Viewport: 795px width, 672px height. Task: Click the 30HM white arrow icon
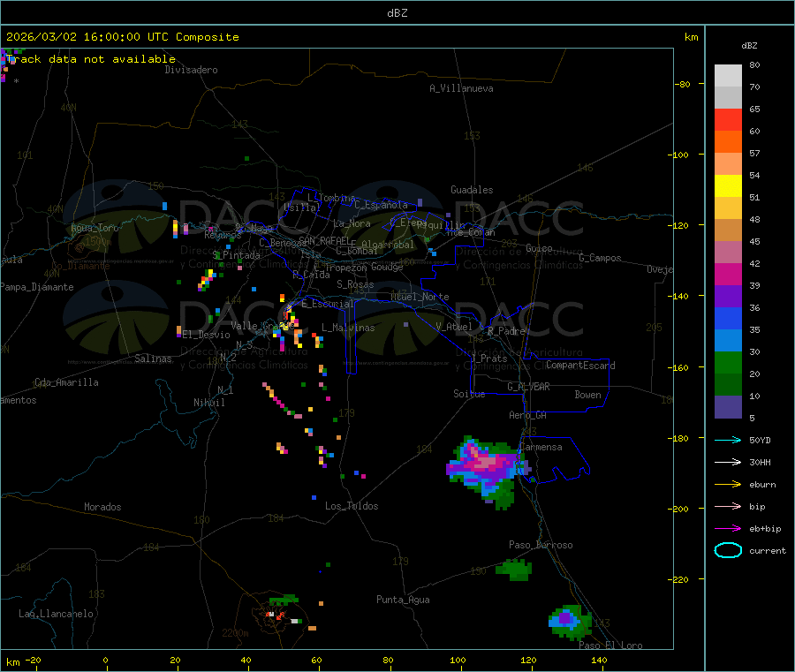[728, 462]
